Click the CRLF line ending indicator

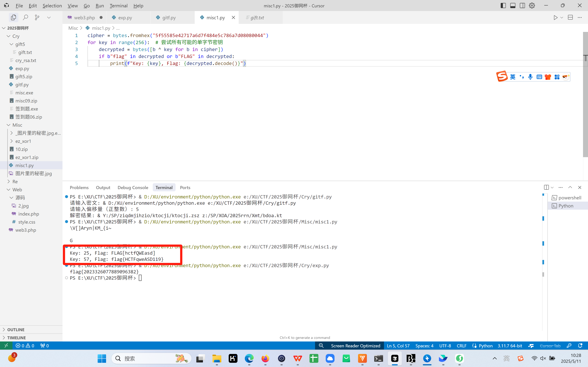coord(461,346)
